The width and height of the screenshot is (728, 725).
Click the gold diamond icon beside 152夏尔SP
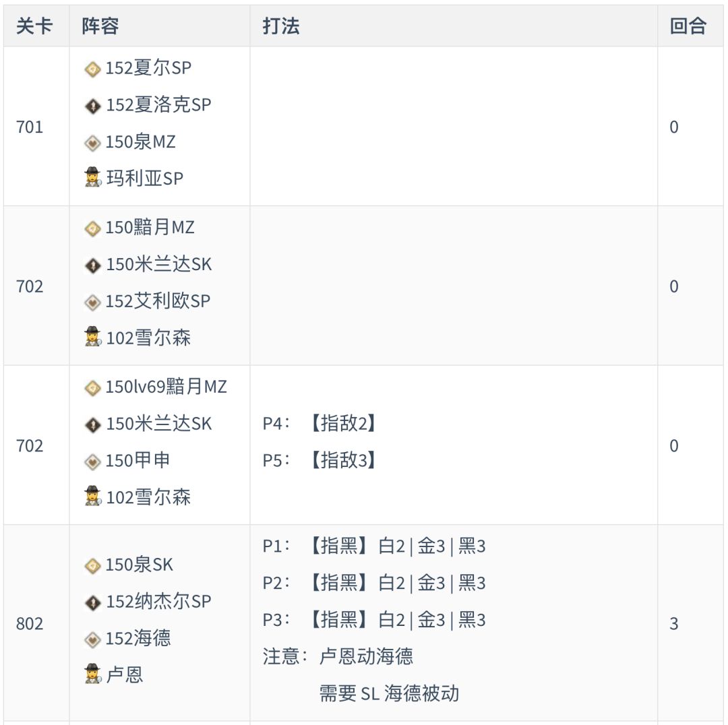coord(92,69)
